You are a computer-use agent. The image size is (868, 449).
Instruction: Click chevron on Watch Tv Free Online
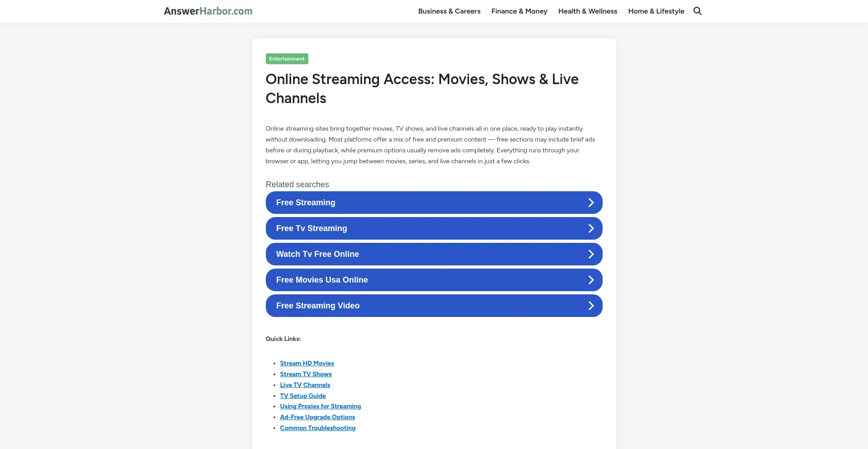591,254
